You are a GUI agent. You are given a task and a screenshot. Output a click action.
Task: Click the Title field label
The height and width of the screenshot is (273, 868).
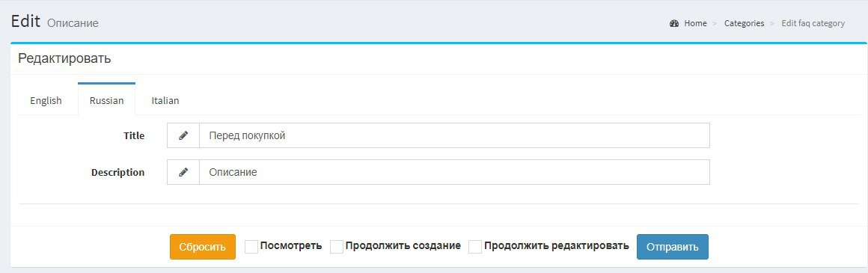tap(134, 135)
